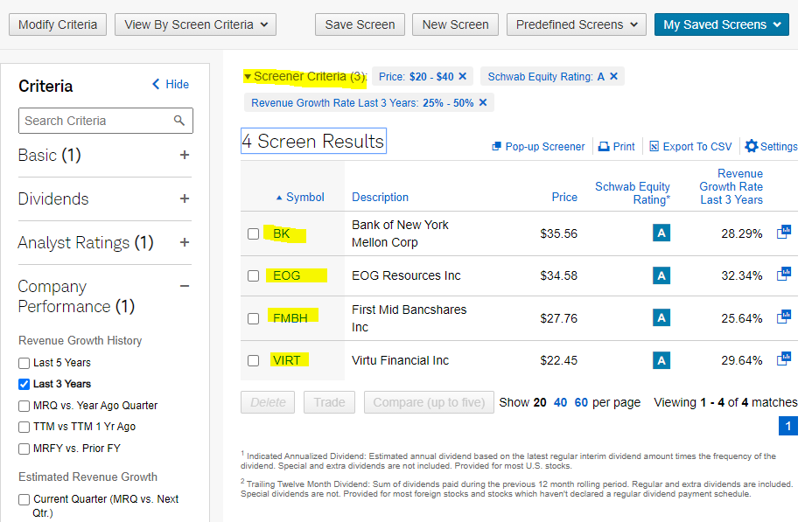Click the Print icon link
Image resolution: width=812 pixels, height=522 pixels.
(x=616, y=146)
